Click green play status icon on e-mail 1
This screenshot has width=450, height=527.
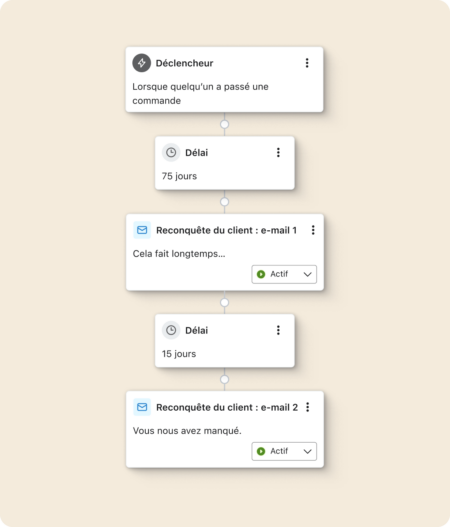(261, 274)
